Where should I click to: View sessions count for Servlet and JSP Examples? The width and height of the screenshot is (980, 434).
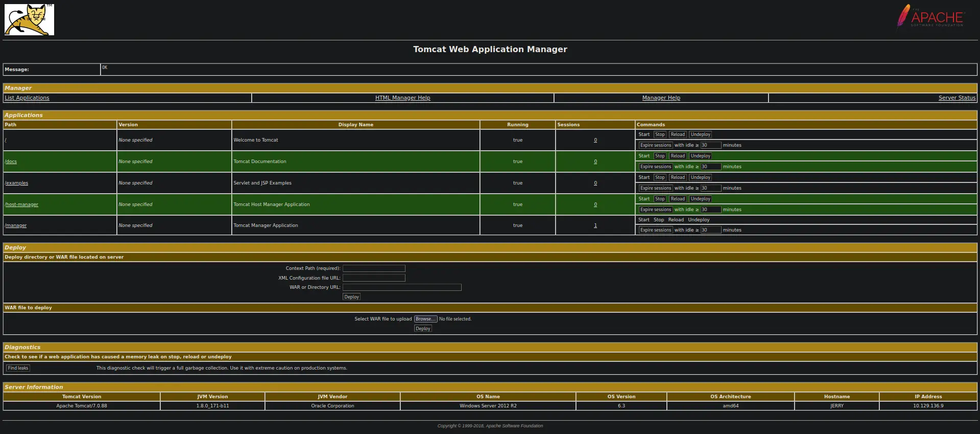tap(595, 183)
